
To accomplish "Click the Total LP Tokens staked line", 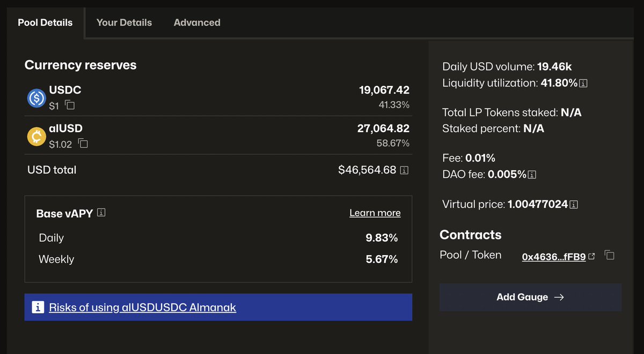I will (512, 112).
